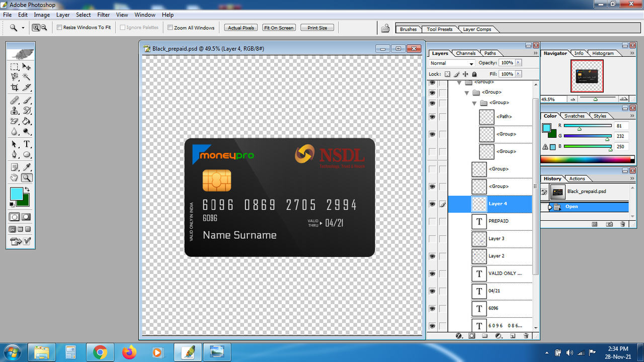644x362 pixels.
Task: Enable Zoom All Windows checkbox
Action: coord(170,28)
